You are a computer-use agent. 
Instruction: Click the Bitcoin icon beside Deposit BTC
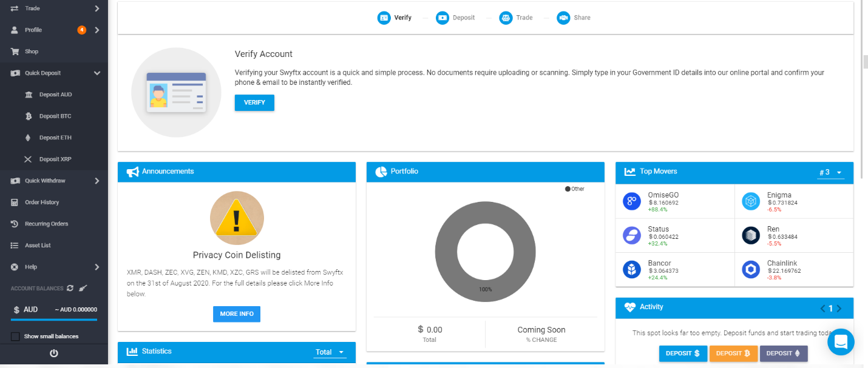click(x=28, y=116)
